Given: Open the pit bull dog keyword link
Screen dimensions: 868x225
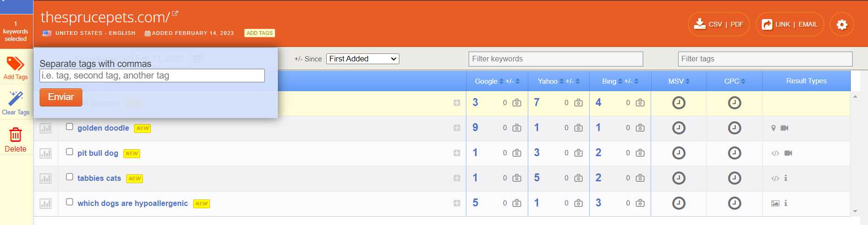Looking at the screenshot, I should point(98,153).
